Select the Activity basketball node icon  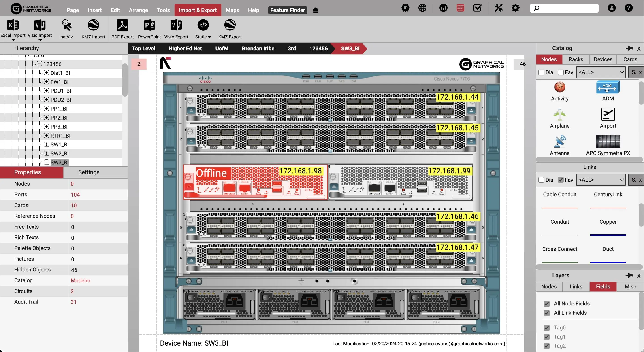point(559,87)
